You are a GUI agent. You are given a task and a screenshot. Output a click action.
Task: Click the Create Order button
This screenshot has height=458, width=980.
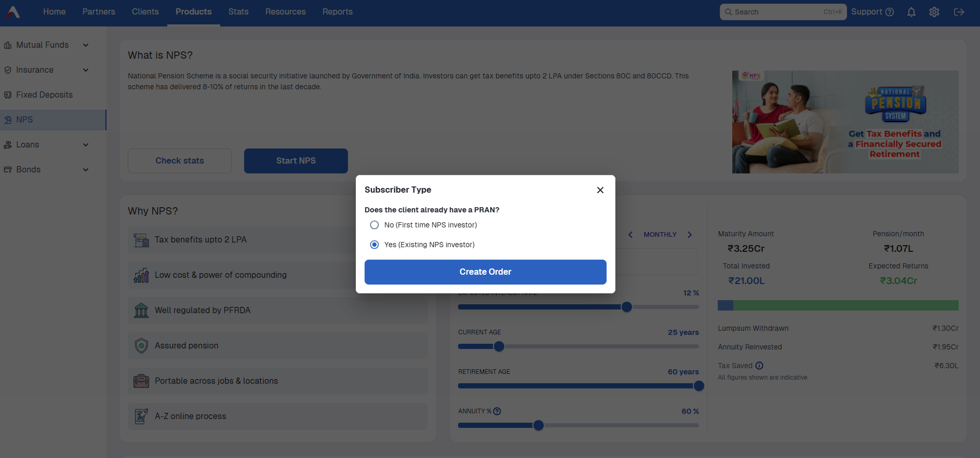pyautogui.click(x=486, y=272)
